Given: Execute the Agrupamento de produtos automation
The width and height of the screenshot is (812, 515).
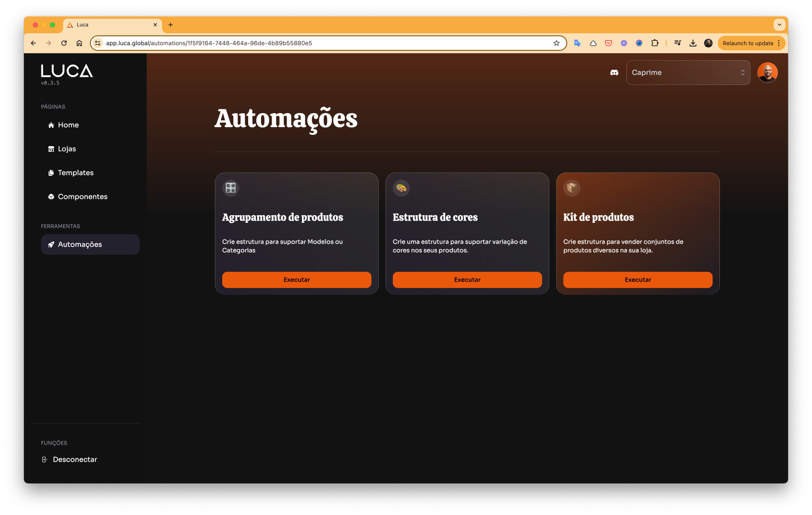Looking at the screenshot, I should 296,280.
